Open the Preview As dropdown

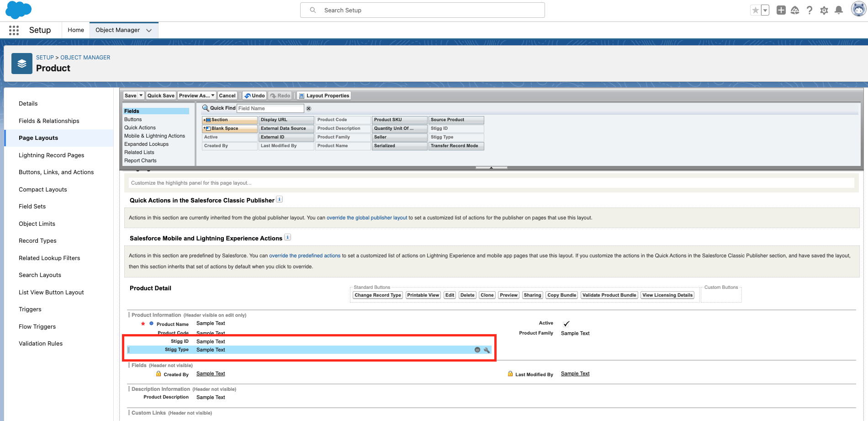tap(197, 96)
